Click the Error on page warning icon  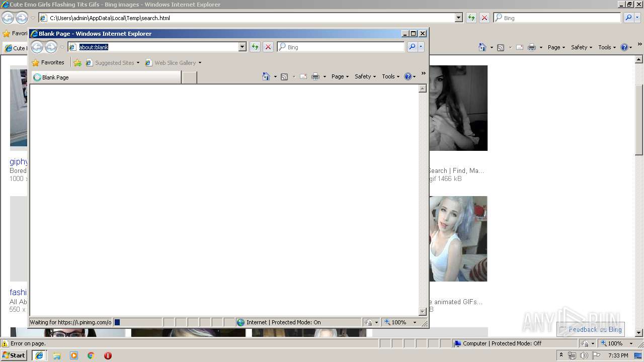5,344
